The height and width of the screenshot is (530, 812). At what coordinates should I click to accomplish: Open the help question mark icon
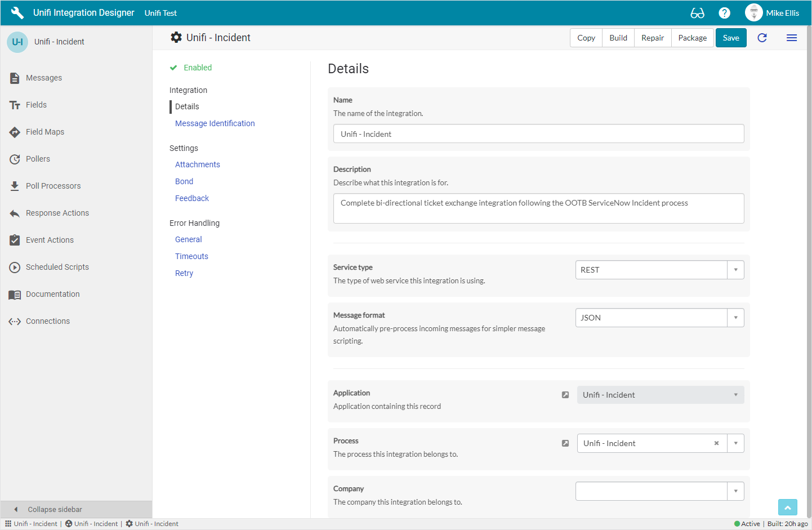[725, 13]
